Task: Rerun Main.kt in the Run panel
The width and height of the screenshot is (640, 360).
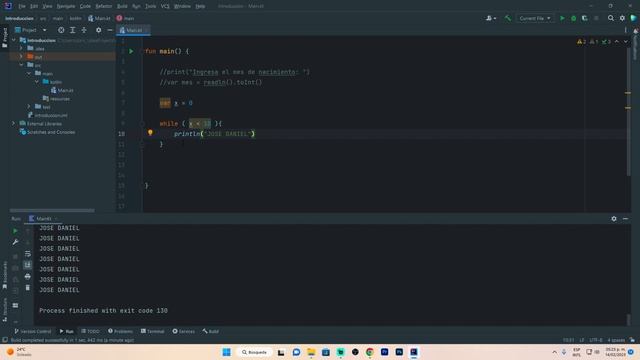Action: (x=15, y=231)
